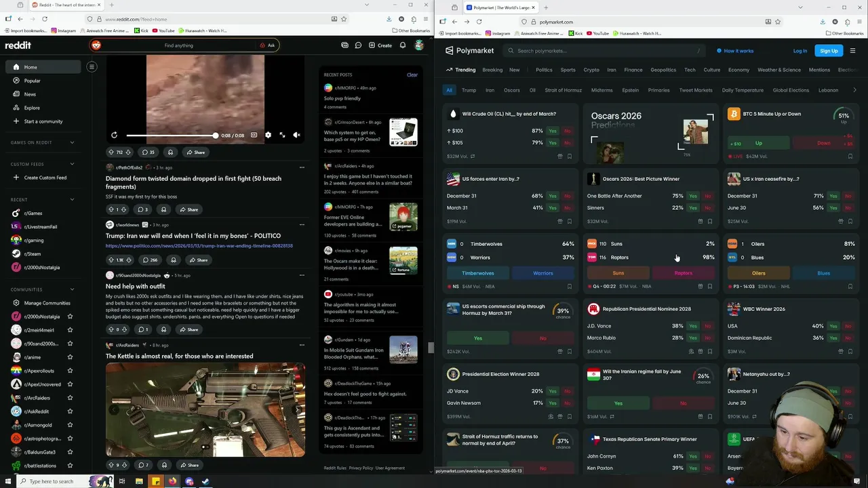Enter fullscreen on Reddit video

(282, 136)
